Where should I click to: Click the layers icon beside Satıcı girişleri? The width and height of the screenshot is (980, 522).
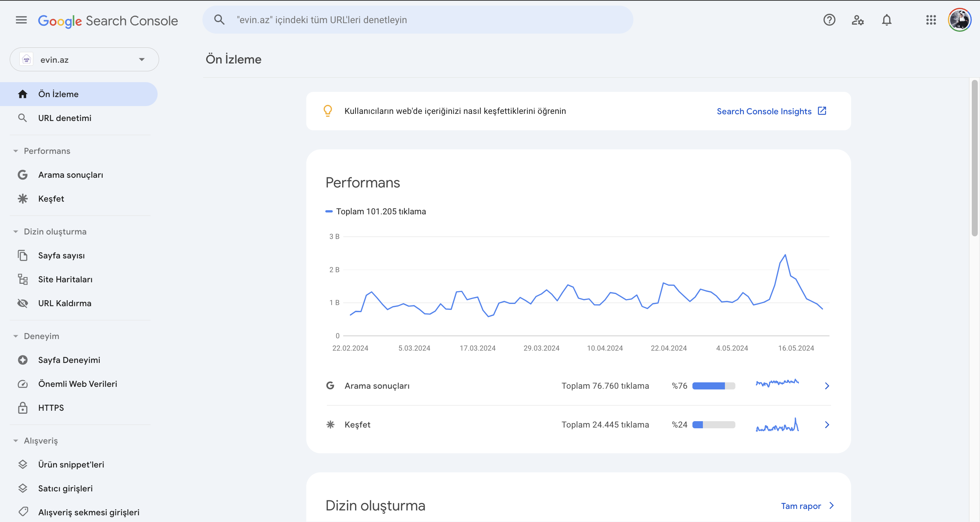[x=23, y=488]
